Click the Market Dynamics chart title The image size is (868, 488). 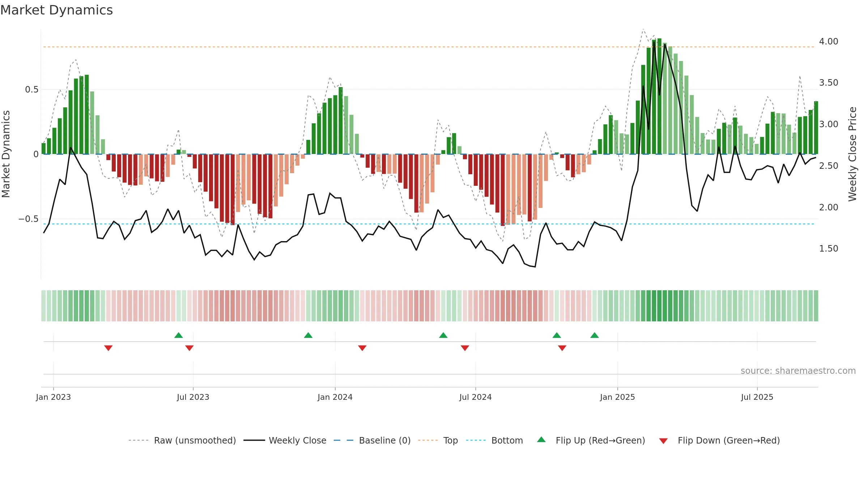click(x=56, y=10)
